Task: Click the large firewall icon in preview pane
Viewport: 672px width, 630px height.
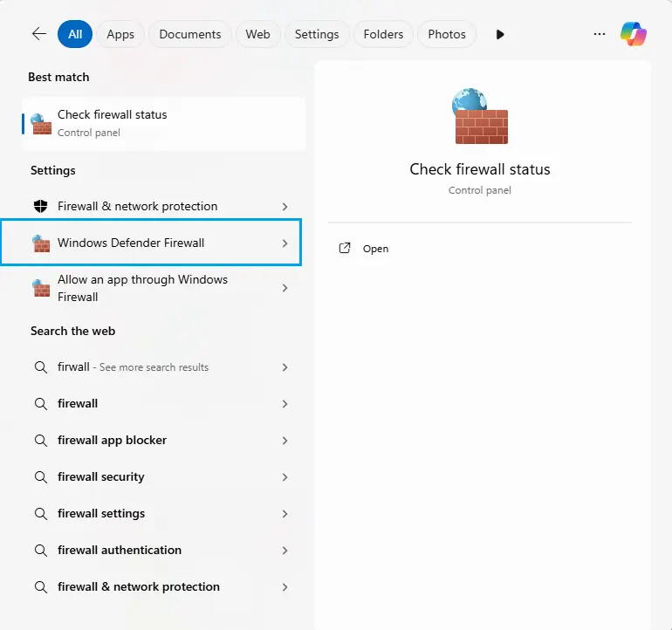Action: coord(480,116)
